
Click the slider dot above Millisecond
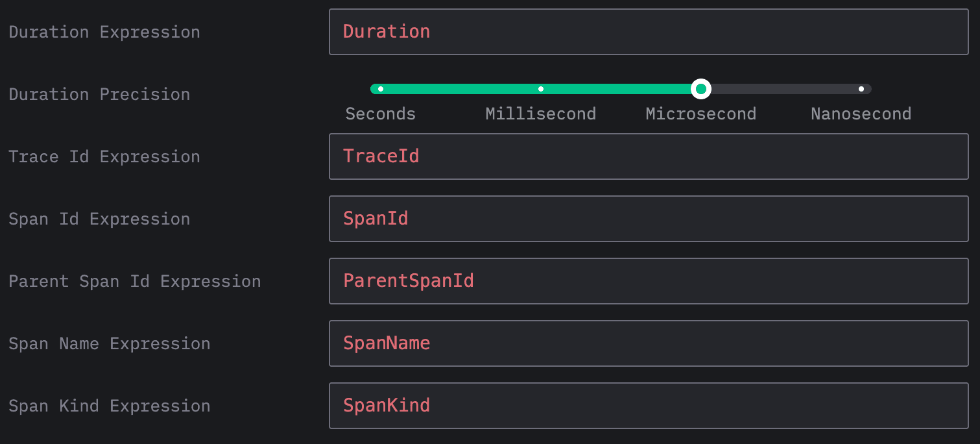pos(541,89)
